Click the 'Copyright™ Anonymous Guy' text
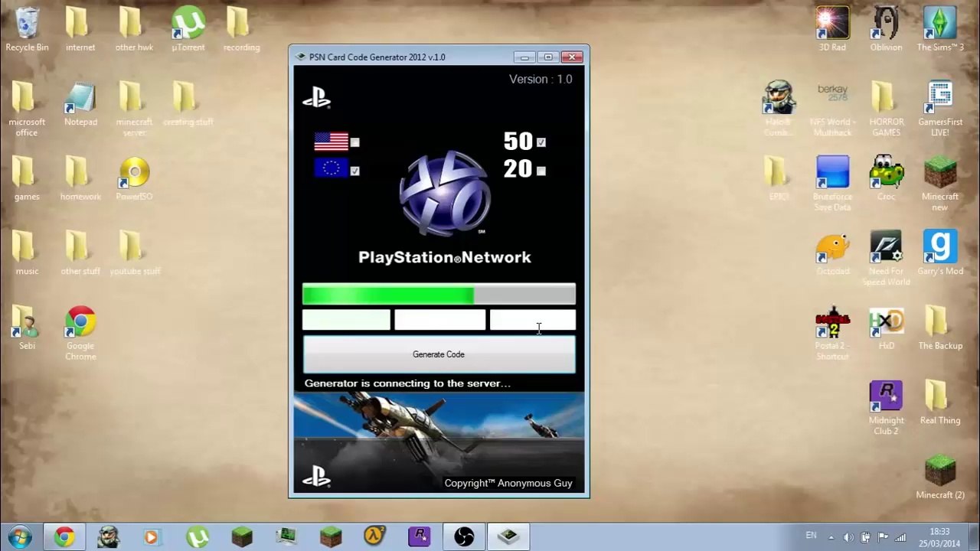Image resolution: width=980 pixels, height=551 pixels. coord(508,483)
